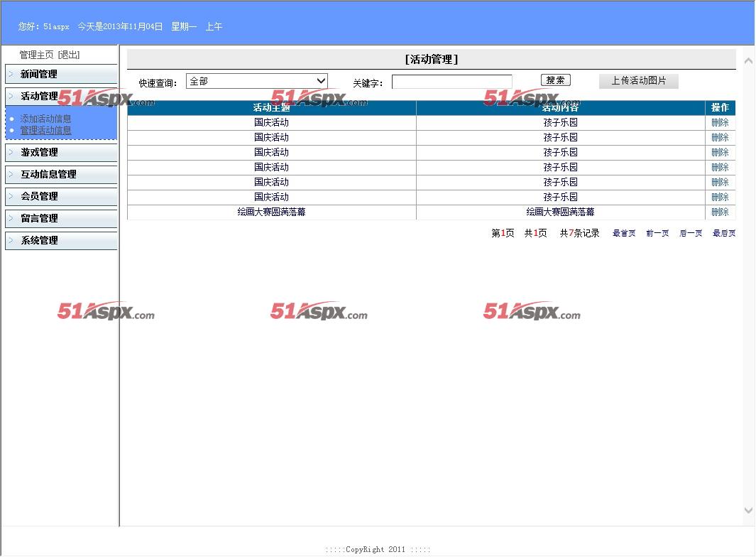The image size is (756, 557).
Task: Go to the 后一页 next page link
Action: (x=690, y=233)
